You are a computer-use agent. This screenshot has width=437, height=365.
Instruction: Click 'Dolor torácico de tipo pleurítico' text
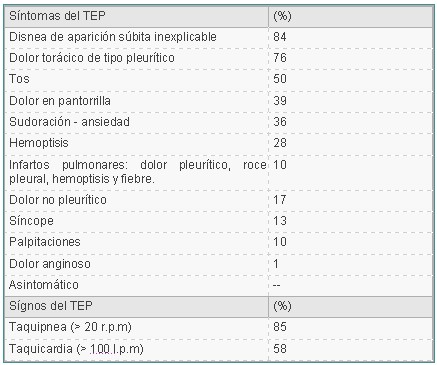point(92,58)
